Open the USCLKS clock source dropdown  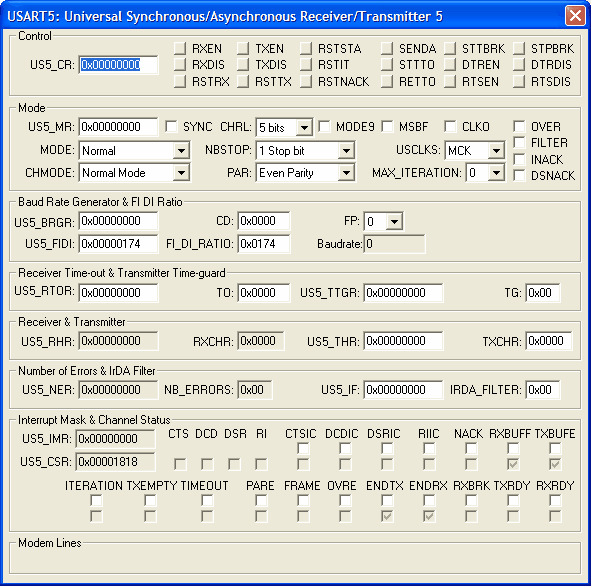[x=496, y=151]
